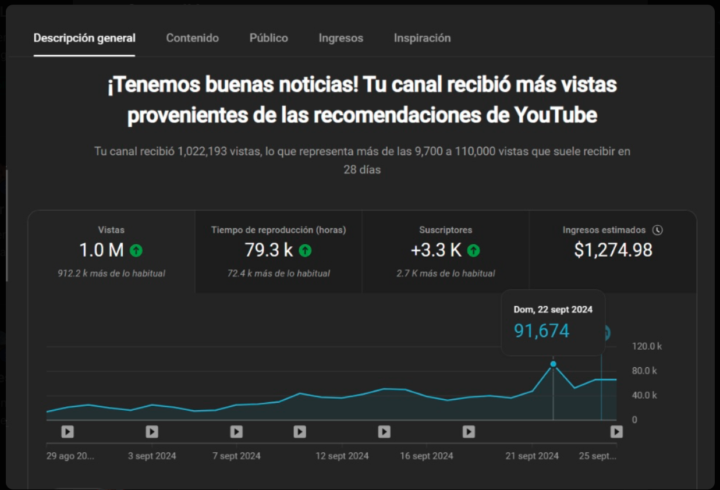Click the $1,274.98 revenue value
The width and height of the screenshot is (720, 490).
(613, 250)
